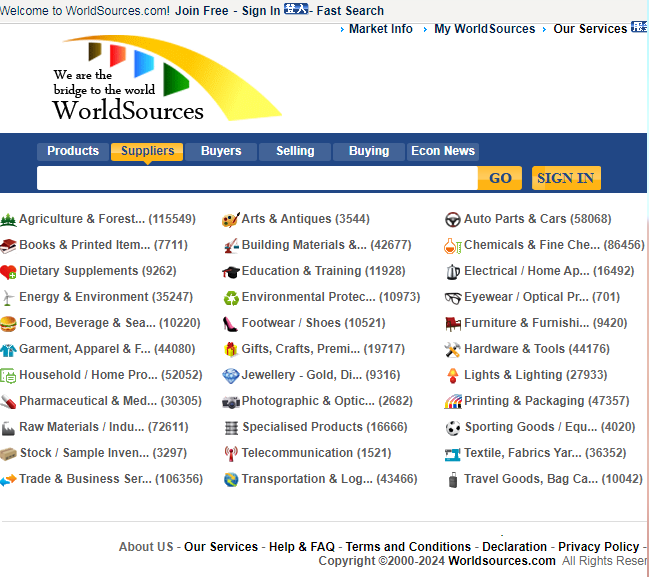Click the Environmental Protection recycle icon
This screenshot has height=577, width=649.
pyautogui.click(x=231, y=298)
